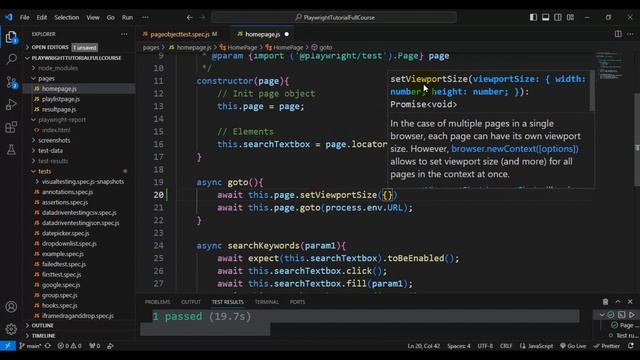The image size is (640, 360).
Task: Open Run and Debug view
Action: pos(11,104)
